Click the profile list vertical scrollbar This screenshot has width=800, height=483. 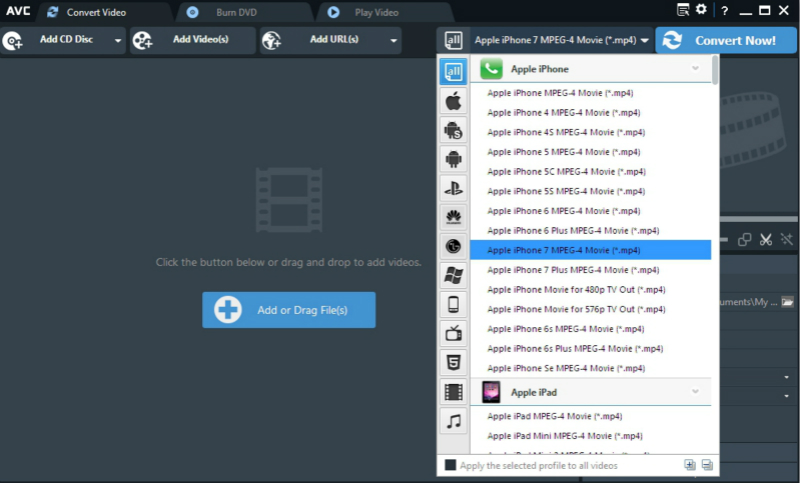pyautogui.click(x=715, y=70)
